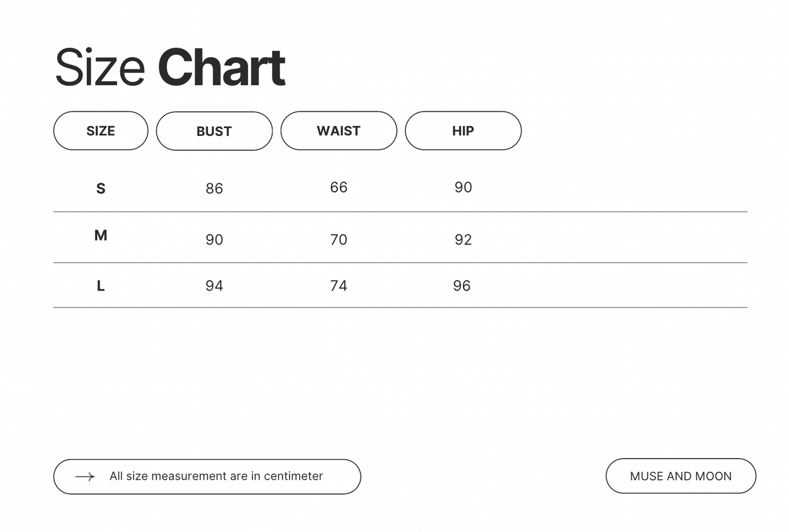Select the M size row label
Screen dimensions: 789x532
[x=100, y=236]
